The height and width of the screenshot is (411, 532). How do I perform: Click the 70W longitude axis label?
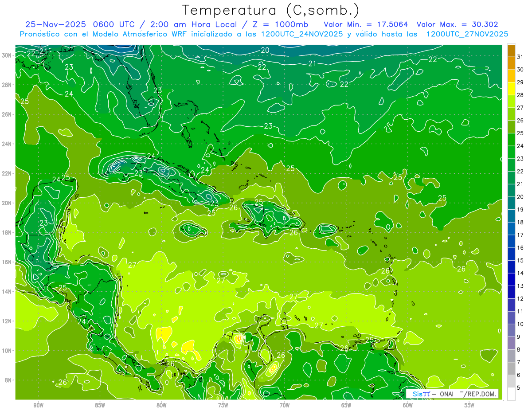coord(285,405)
